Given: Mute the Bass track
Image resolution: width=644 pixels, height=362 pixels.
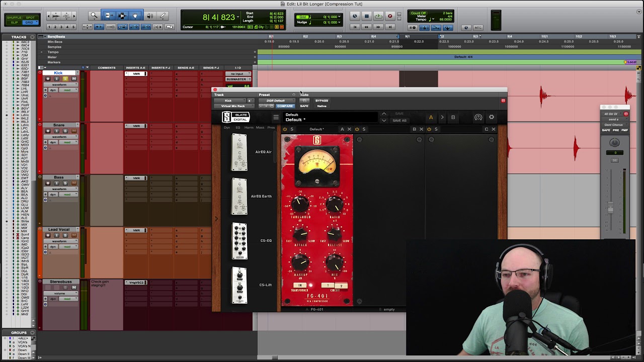Looking at the screenshot, I should [x=74, y=183].
